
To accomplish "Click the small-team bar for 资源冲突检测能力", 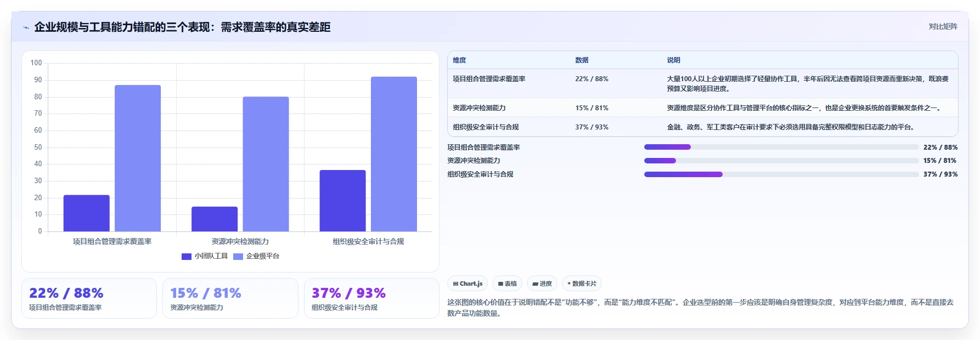I will (x=215, y=219).
